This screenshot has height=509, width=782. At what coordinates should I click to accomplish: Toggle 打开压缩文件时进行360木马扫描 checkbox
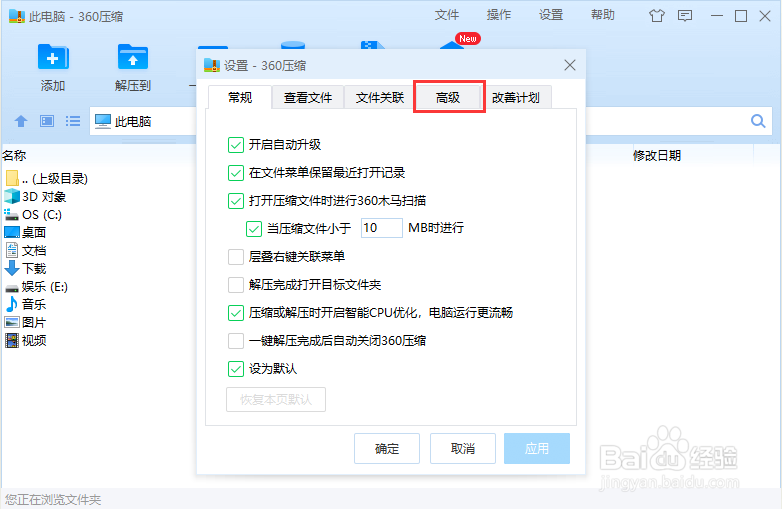235,200
